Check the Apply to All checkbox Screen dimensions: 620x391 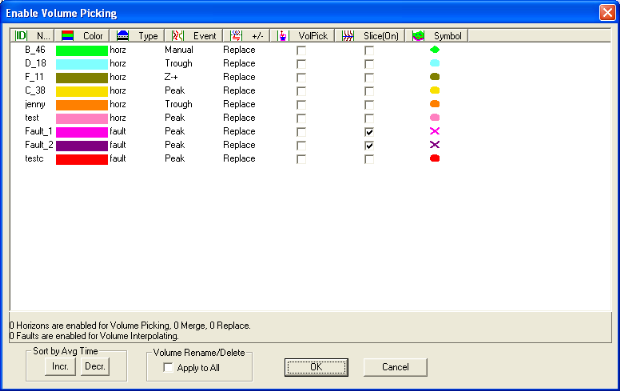[168, 368]
